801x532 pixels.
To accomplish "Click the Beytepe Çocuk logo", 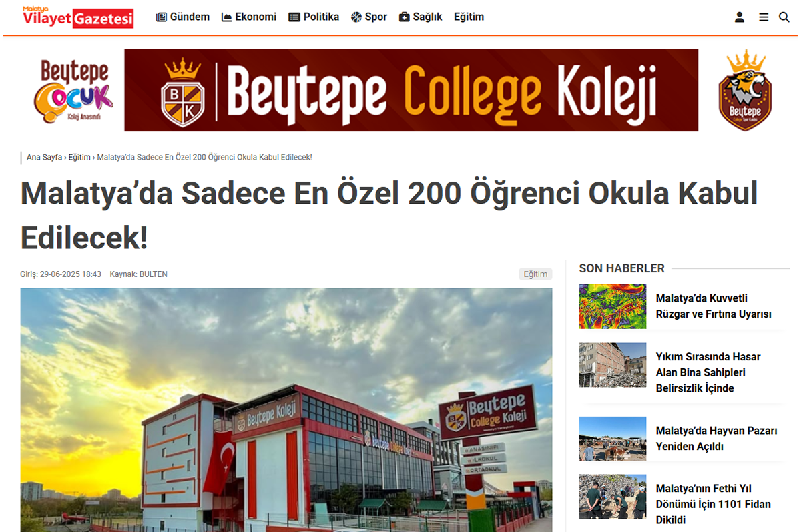I will click(73, 91).
